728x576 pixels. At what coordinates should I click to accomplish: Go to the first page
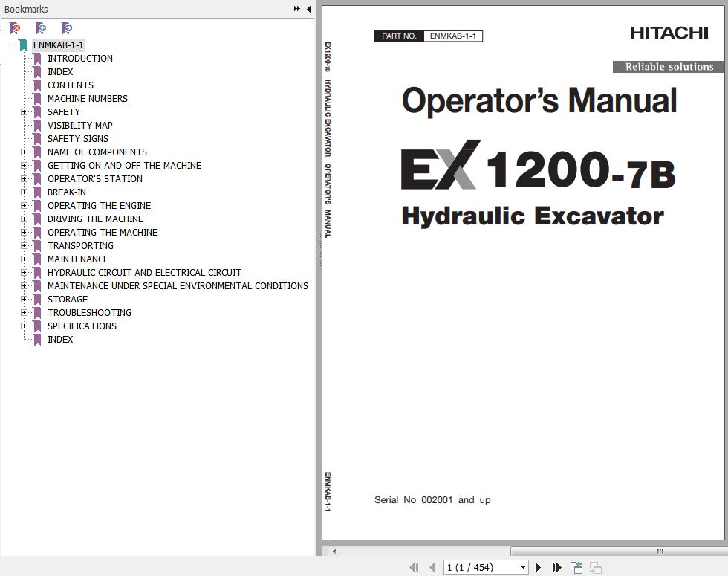point(414,567)
